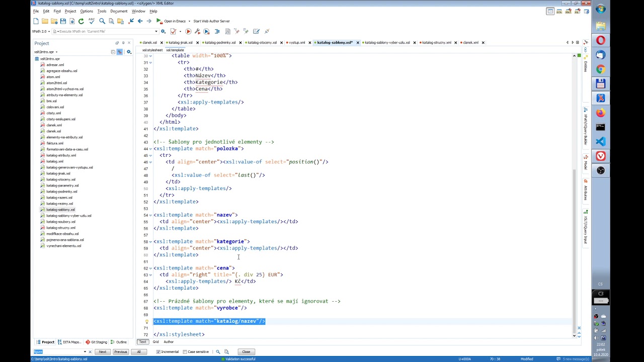This screenshot has width=644, height=362.
Task: Open Find/Replace in Files icon
Action: pyautogui.click(x=111, y=21)
